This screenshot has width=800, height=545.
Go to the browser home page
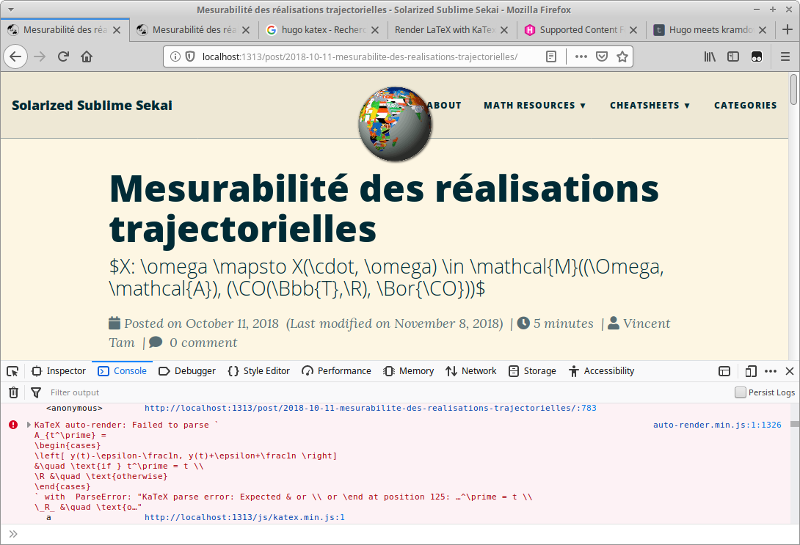click(87, 57)
